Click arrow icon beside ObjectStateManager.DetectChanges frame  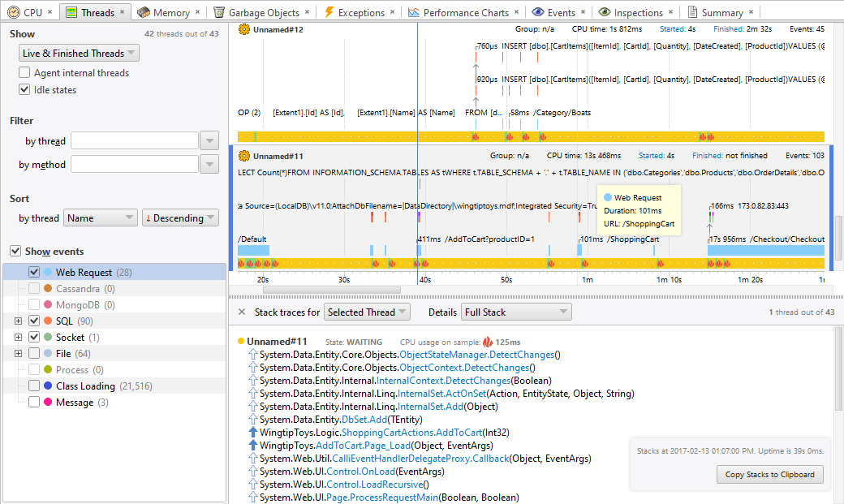click(x=253, y=355)
